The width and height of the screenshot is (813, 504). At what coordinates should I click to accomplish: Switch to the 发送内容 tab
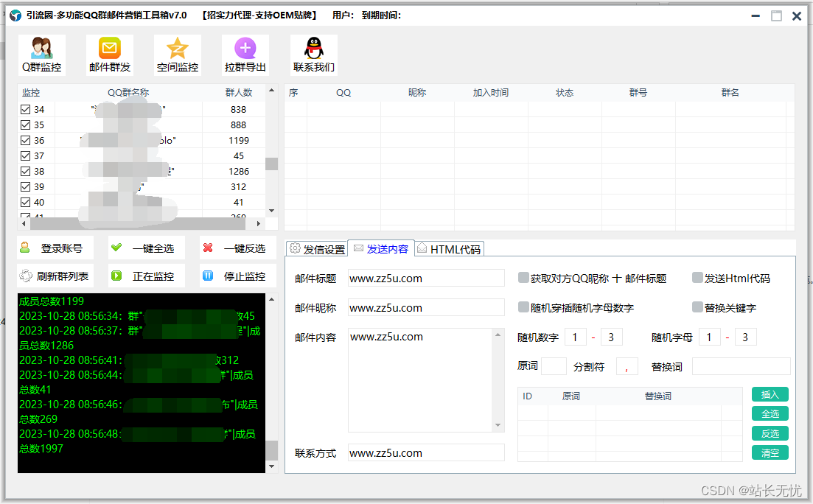pyautogui.click(x=381, y=249)
